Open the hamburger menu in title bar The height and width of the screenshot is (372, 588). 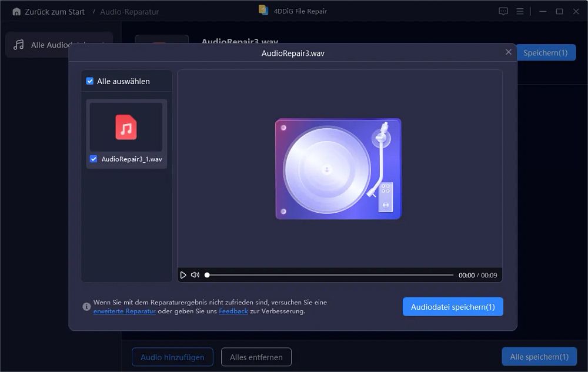520,12
